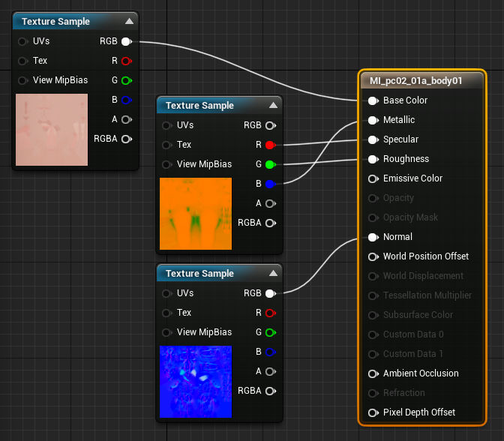Click blue B pin of blue normal texture node
This screenshot has width=504, height=441.
pyautogui.click(x=271, y=352)
